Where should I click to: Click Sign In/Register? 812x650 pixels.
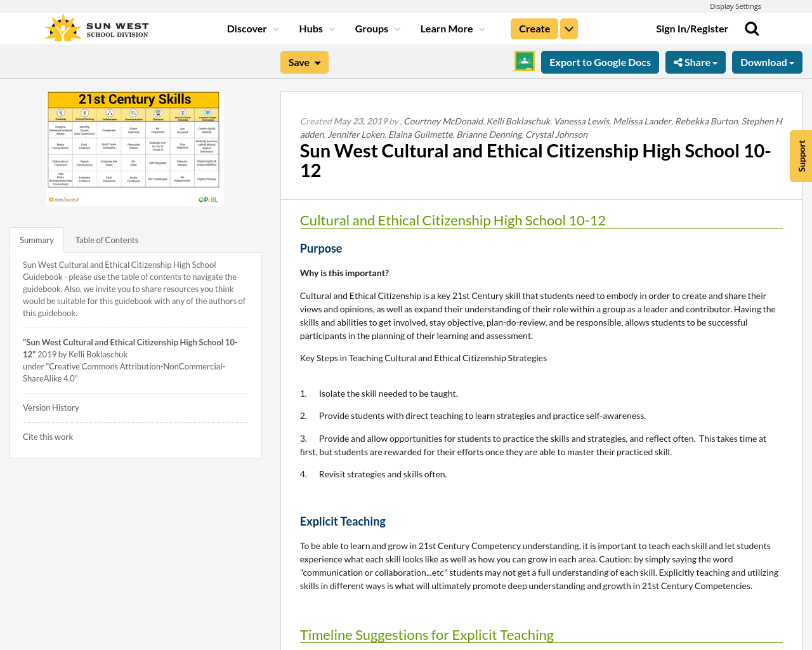692,27
